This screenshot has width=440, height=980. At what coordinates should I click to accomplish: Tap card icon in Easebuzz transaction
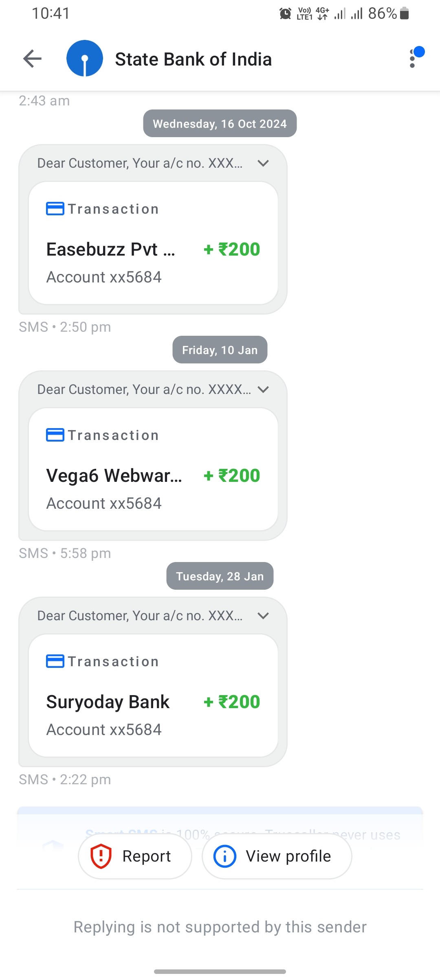pyautogui.click(x=55, y=209)
